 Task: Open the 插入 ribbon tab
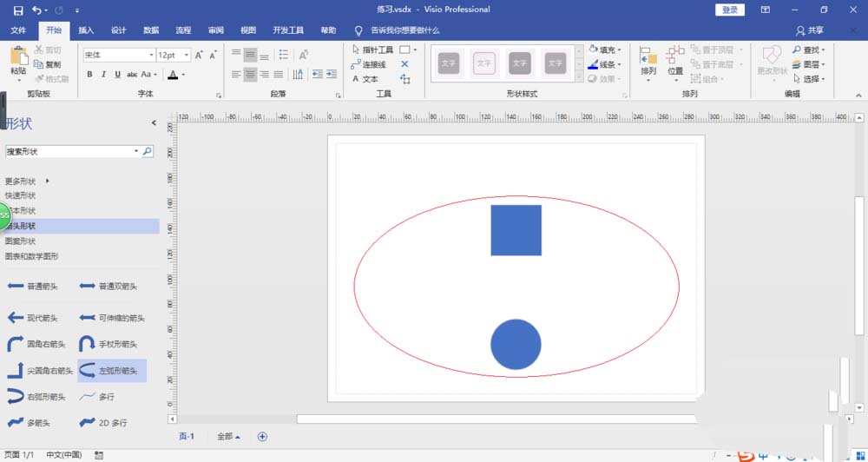pyautogui.click(x=86, y=30)
